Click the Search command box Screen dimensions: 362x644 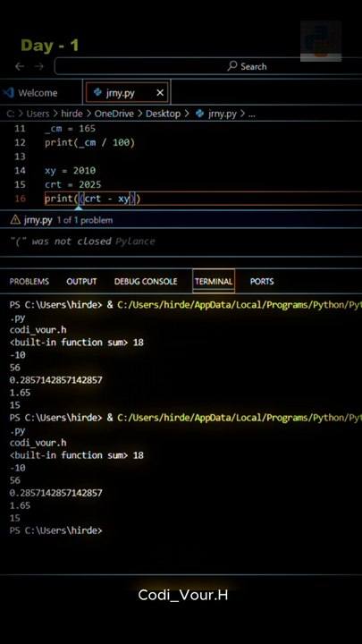point(208,66)
